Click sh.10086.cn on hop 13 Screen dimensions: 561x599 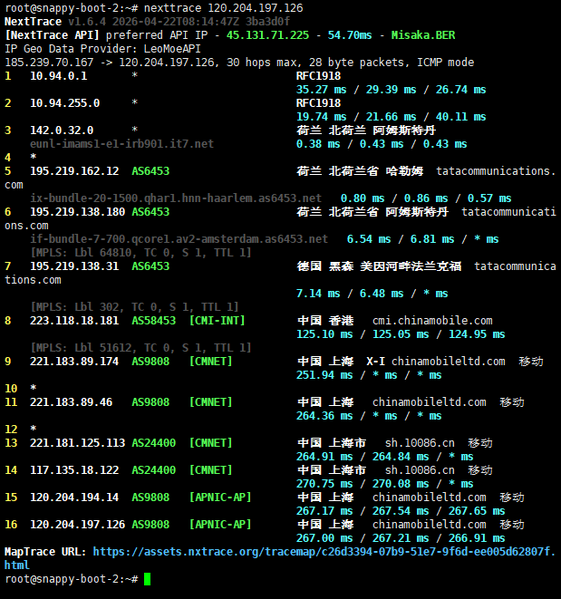(x=420, y=443)
